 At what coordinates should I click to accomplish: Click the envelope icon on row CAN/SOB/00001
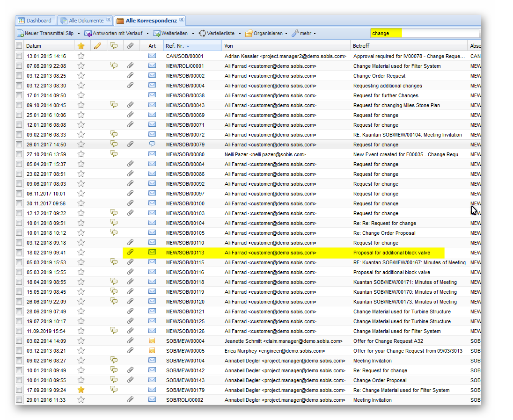click(x=152, y=56)
